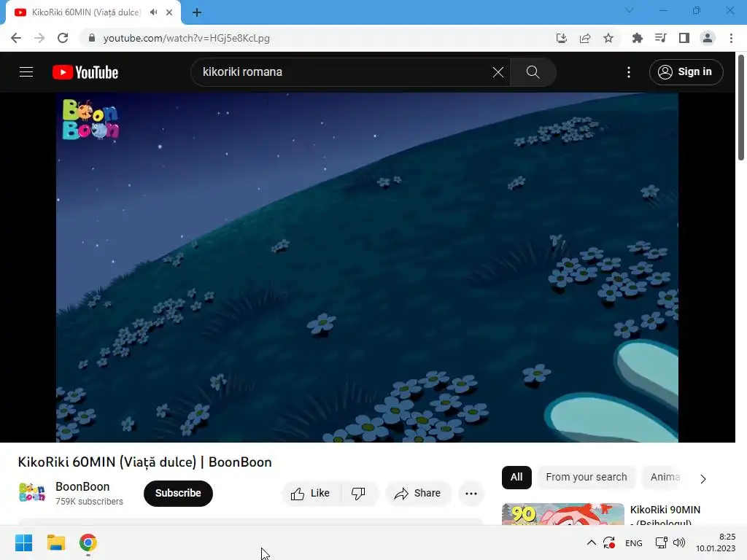Open File Explorer from the taskbar

[x=55, y=542]
